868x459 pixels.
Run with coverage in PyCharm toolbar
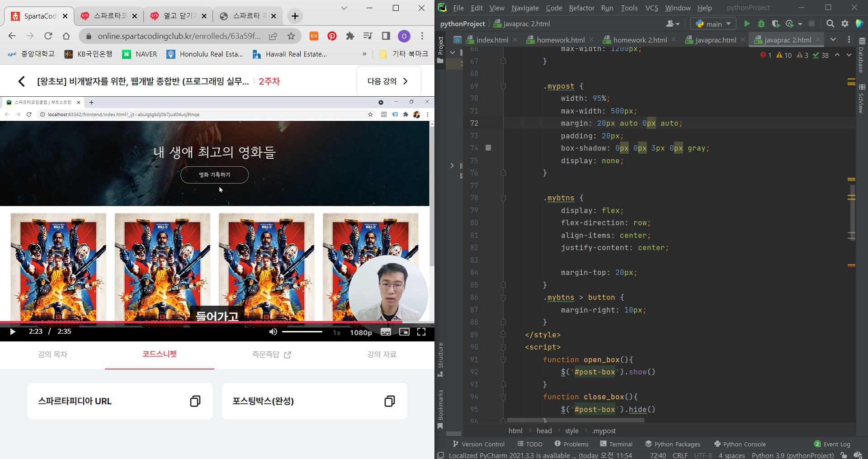click(x=776, y=24)
